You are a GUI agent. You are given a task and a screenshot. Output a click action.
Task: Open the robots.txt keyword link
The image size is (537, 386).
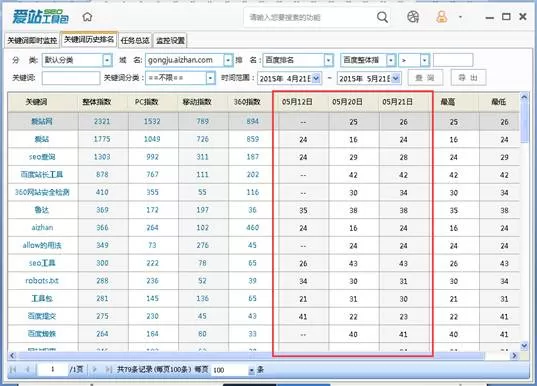click(42, 281)
